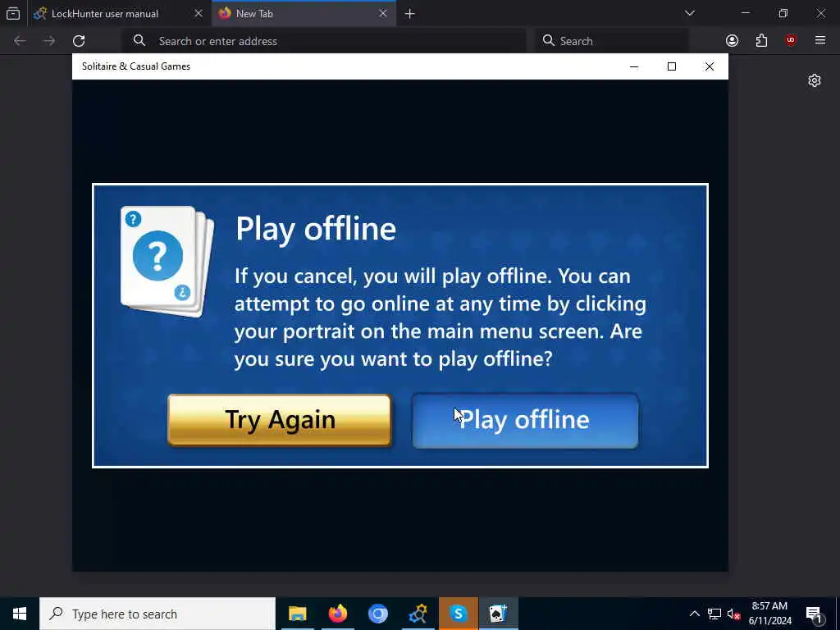Open the Solitaire taskbar icon
This screenshot has width=840, height=630.
pos(498,614)
